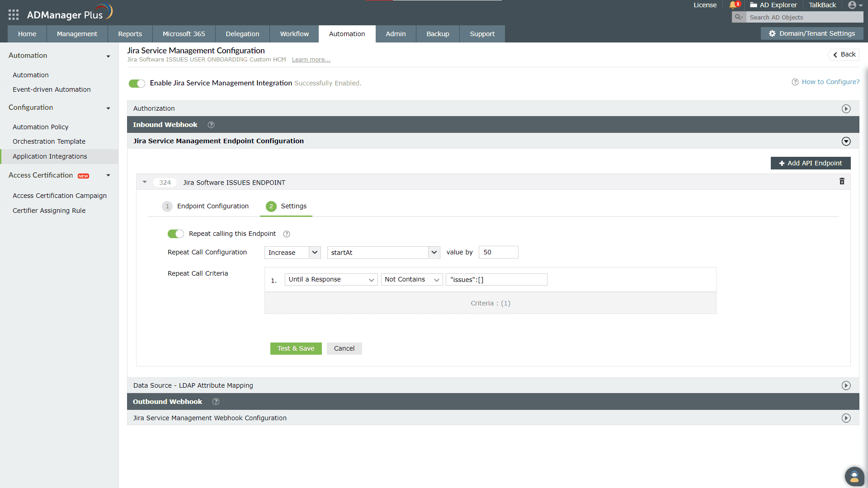This screenshot has height=488, width=868.
Task: Open Domain/Tenant Settings
Action: (812, 33)
